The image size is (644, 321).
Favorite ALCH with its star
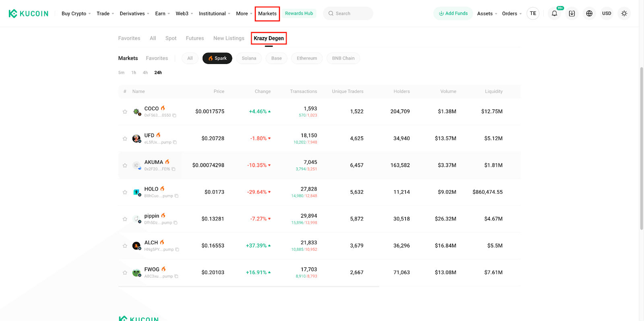[x=125, y=246]
